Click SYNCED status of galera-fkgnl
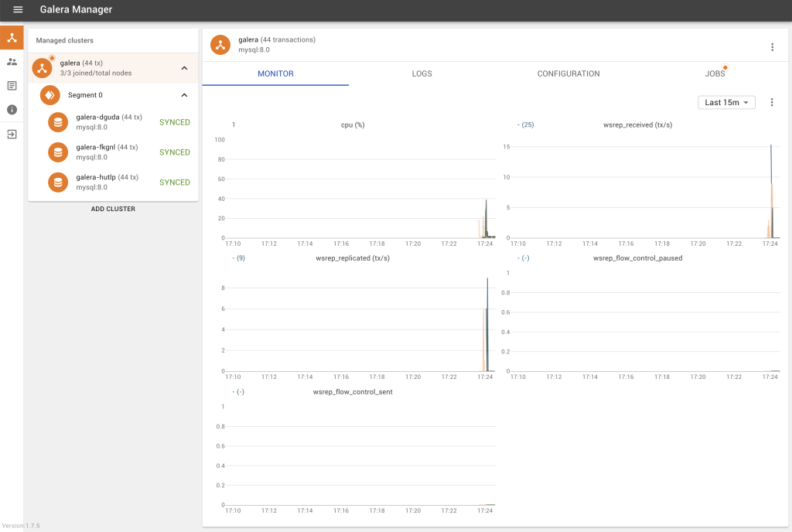 (x=175, y=152)
